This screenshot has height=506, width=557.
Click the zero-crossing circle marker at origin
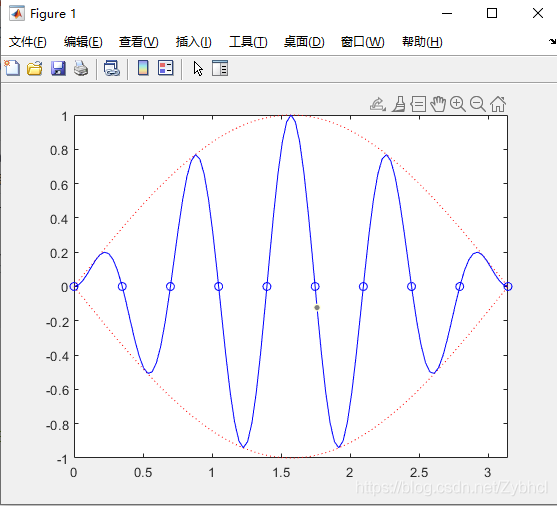coord(74,286)
